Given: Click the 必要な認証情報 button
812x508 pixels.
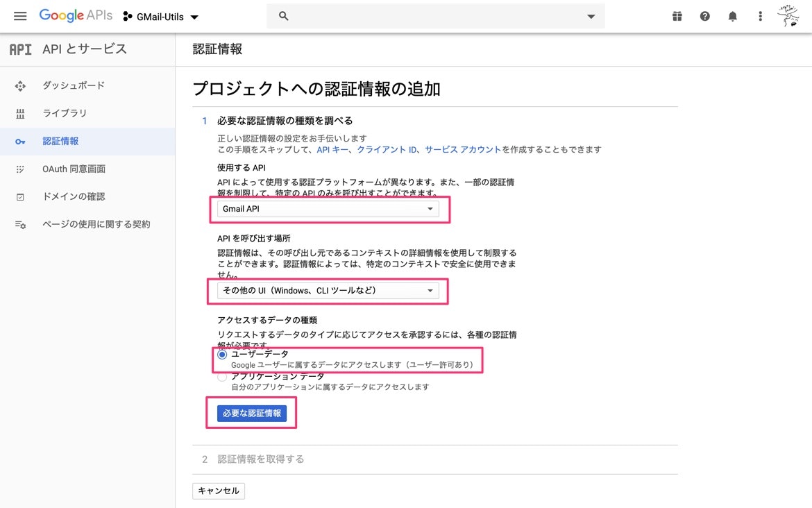Looking at the screenshot, I should (252, 413).
